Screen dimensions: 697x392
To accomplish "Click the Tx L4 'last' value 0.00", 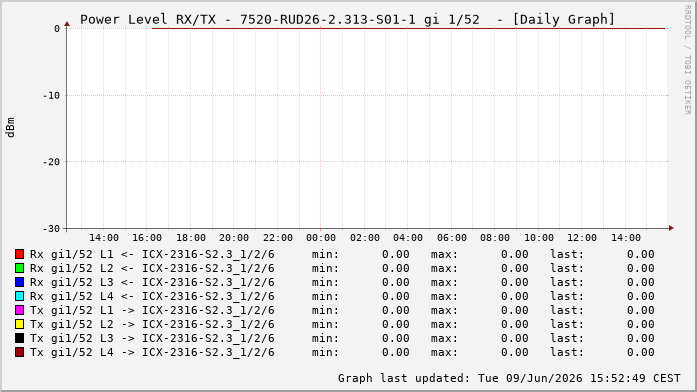I will coord(641,352).
